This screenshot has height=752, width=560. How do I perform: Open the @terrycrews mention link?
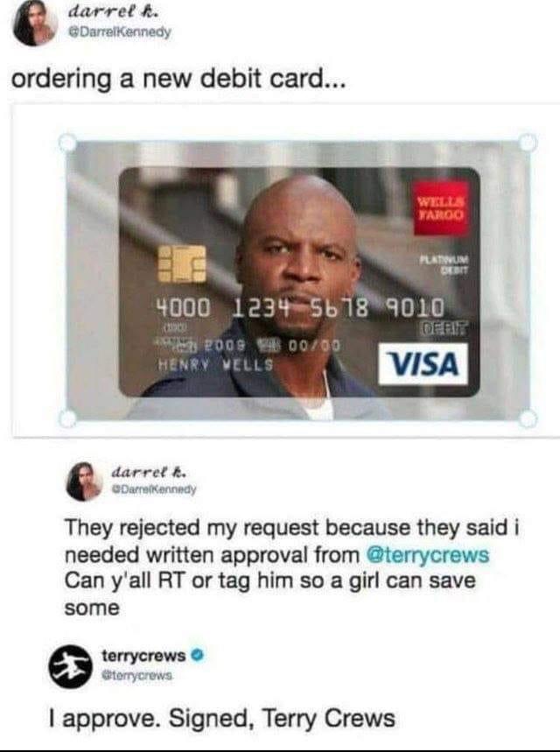[428, 555]
